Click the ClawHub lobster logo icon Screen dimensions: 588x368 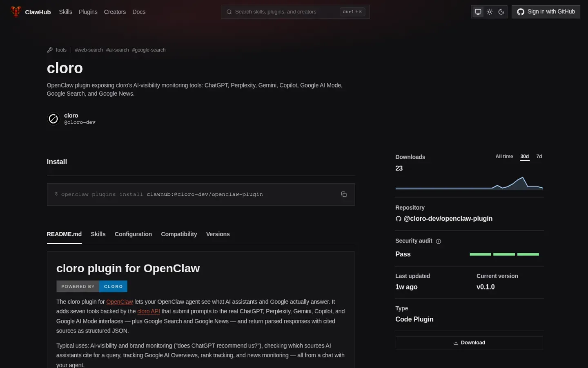[x=16, y=11]
